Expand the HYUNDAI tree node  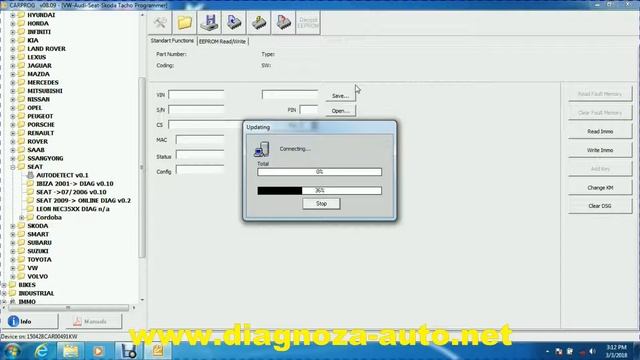point(13,15)
